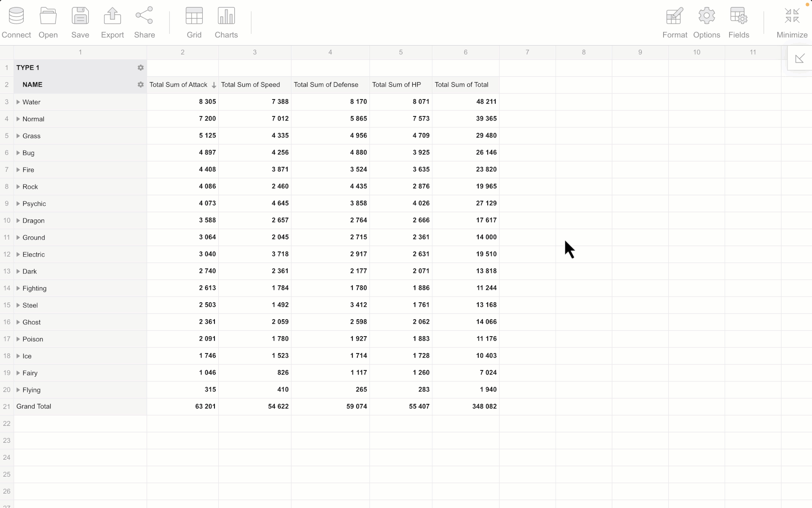Expand the Fairy row

pos(18,373)
